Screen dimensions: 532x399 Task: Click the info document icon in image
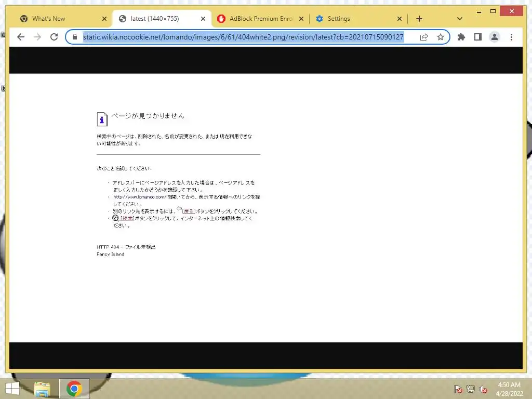click(x=102, y=119)
